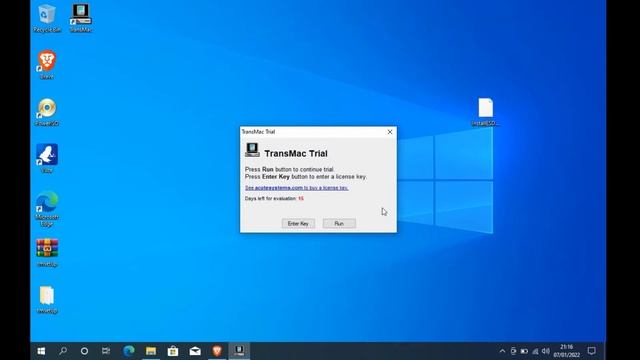640x360 pixels.
Task: Select the Brave desktop shortcut
Action: click(47, 65)
